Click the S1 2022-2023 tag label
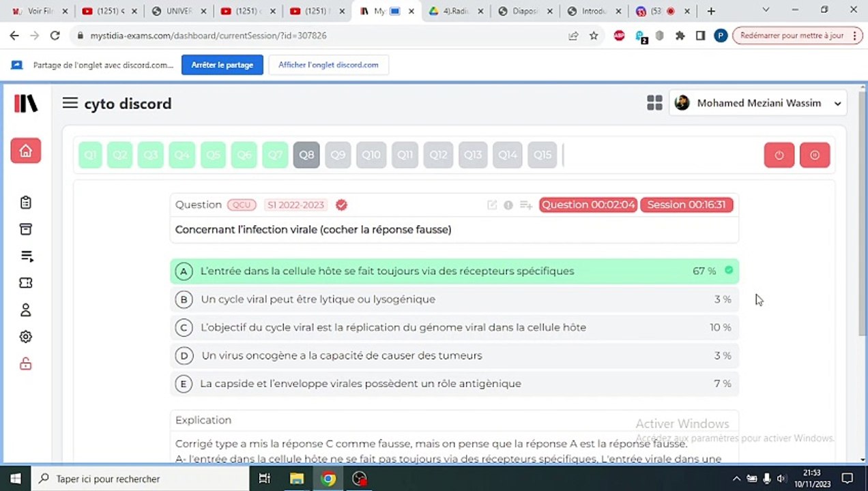The height and width of the screenshot is (491, 868). pos(295,205)
